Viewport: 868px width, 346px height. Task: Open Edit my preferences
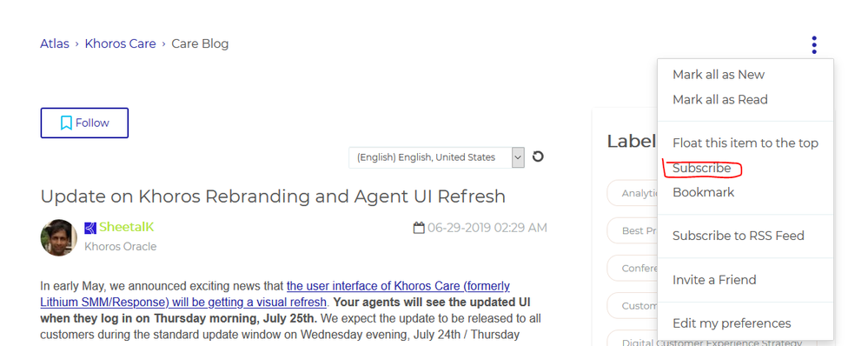point(732,323)
